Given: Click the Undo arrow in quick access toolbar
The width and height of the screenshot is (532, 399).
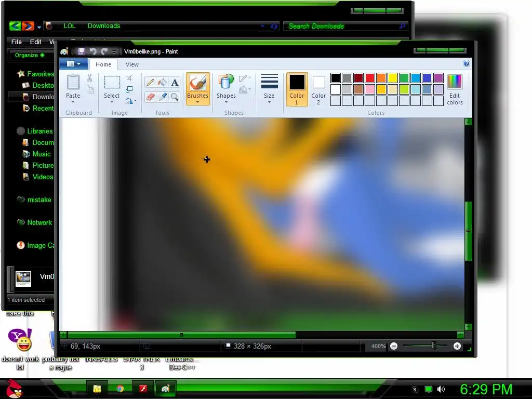Looking at the screenshot, I should [x=92, y=51].
